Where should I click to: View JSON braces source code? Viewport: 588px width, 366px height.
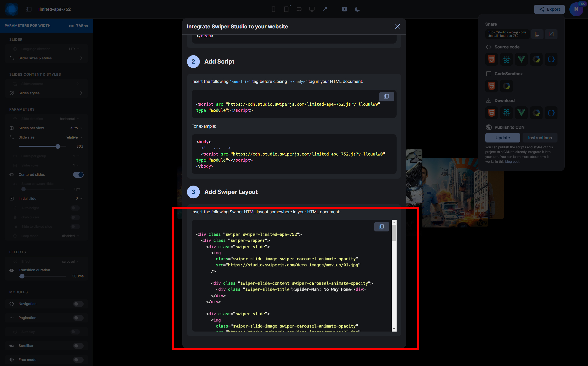(x=551, y=59)
